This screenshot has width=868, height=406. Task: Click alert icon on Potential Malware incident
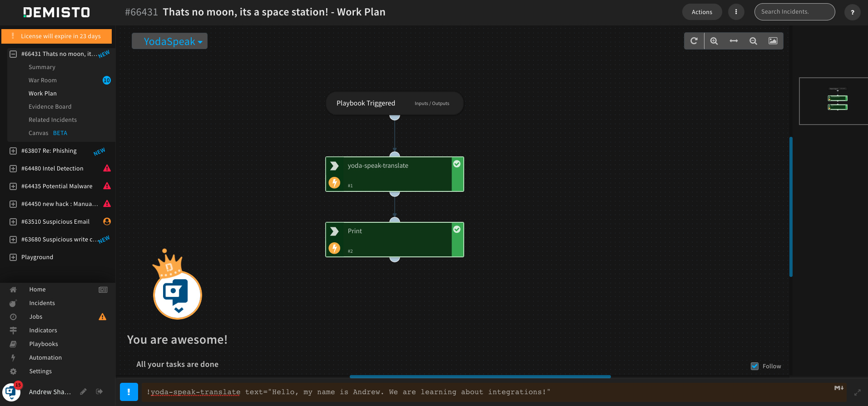[107, 186]
